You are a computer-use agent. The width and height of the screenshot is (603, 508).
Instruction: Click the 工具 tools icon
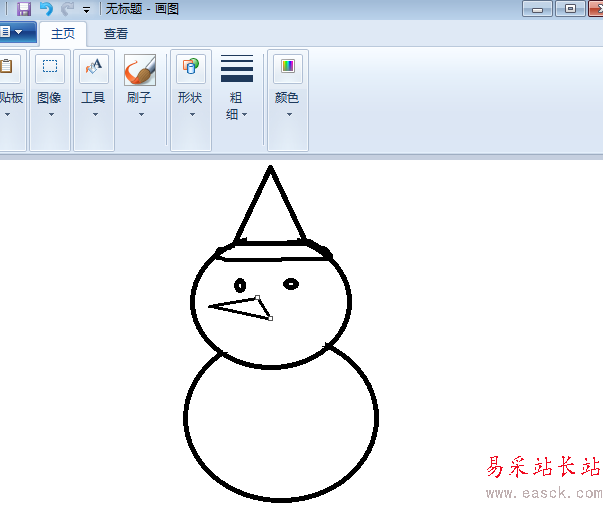[x=94, y=68]
